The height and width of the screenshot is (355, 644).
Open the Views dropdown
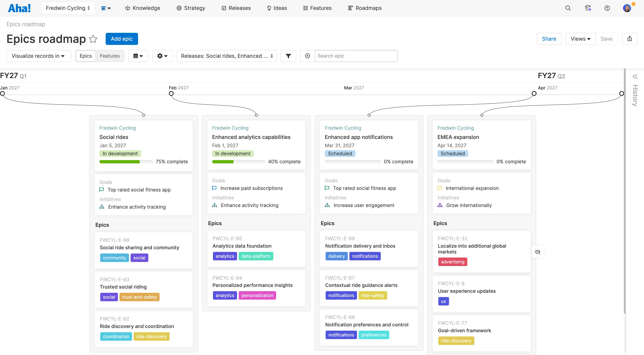pyautogui.click(x=580, y=39)
